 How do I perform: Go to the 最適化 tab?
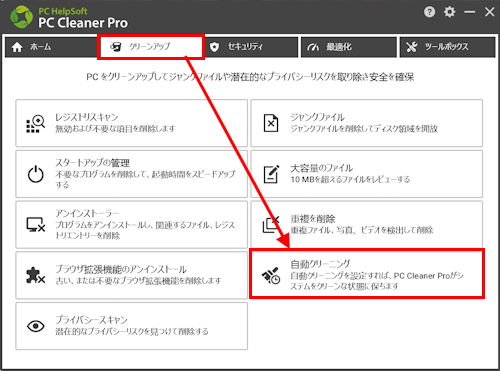click(x=349, y=47)
